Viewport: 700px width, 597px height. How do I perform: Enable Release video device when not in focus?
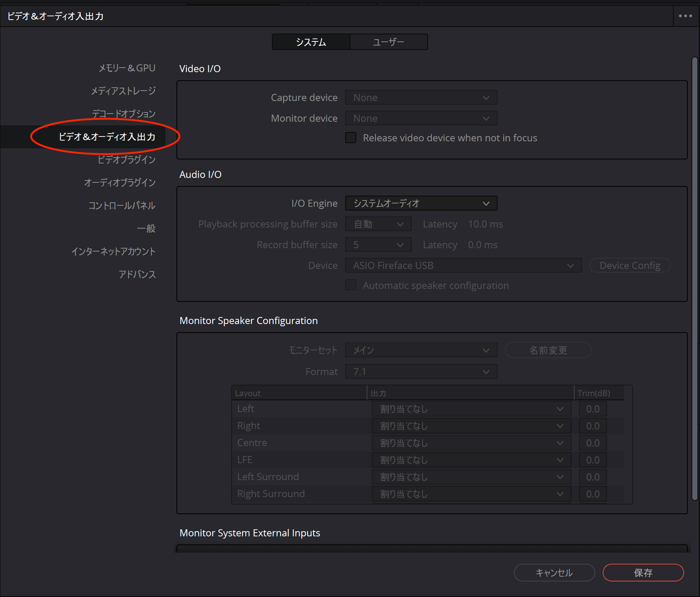pyautogui.click(x=351, y=138)
